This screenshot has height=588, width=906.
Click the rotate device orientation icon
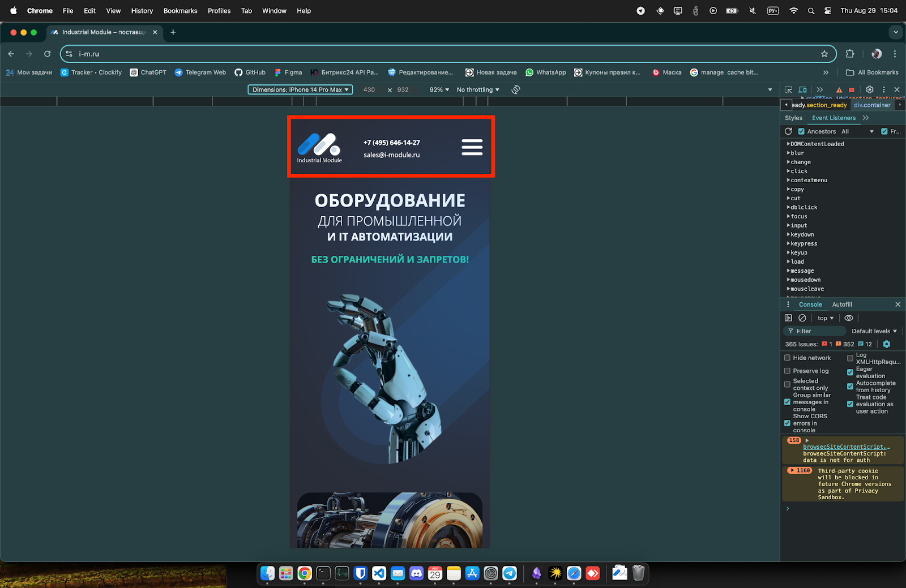[516, 89]
